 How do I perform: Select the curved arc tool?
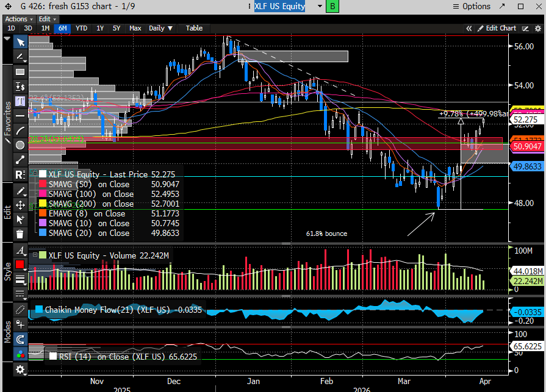(21, 130)
